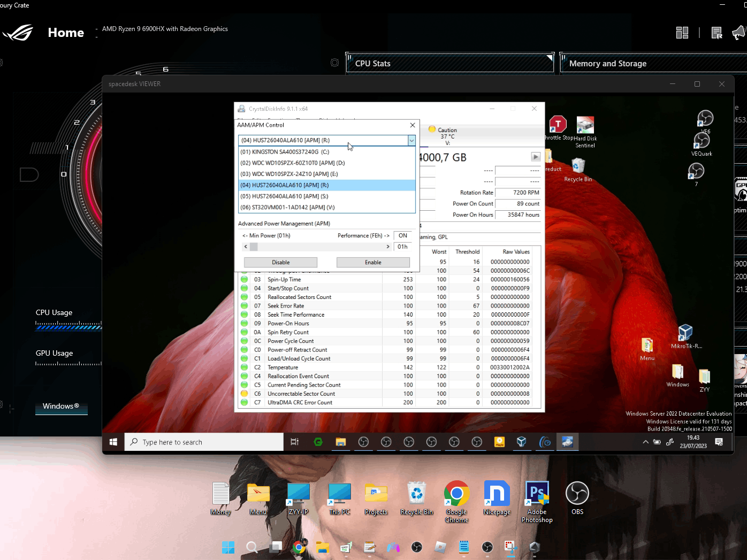This screenshot has height=560, width=747.
Task: Click Armoury Crate Home heading
Action: [x=66, y=33]
